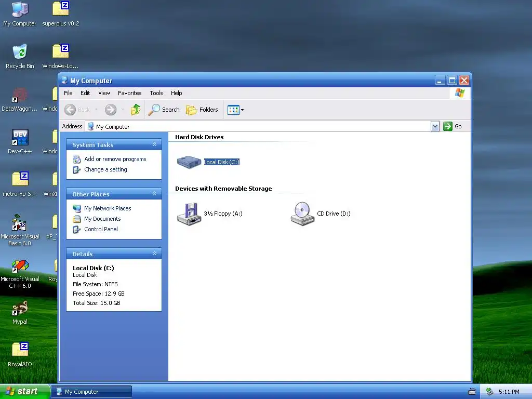This screenshot has height=399, width=532.
Task: Select the Windows-Lo... zip folder on desktop
Action: [60, 57]
